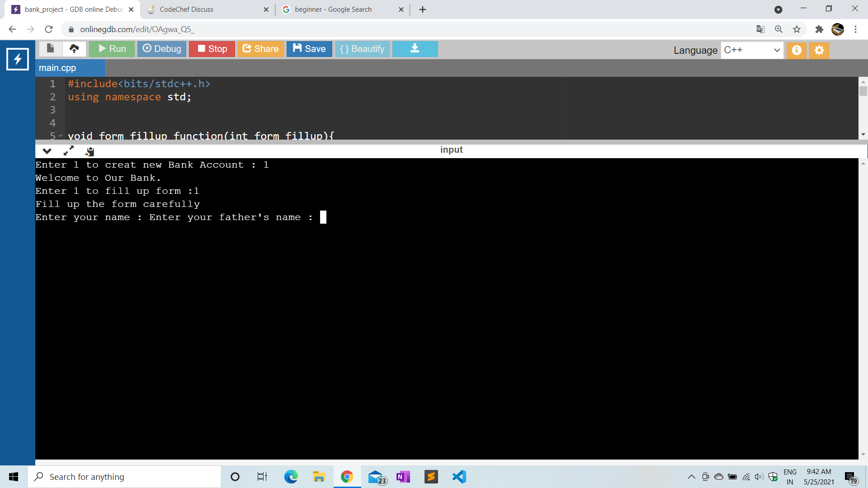Click the new file icon in toolbar
Viewport: 868px width, 488px height.
point(50,49)
